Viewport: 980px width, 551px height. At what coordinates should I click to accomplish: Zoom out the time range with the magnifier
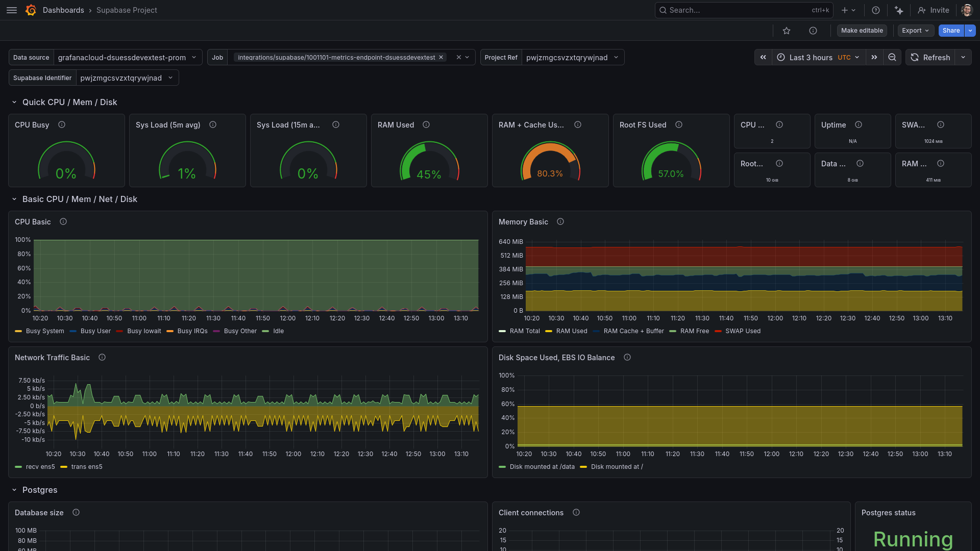pyautogui.click(x=892, y=57)
